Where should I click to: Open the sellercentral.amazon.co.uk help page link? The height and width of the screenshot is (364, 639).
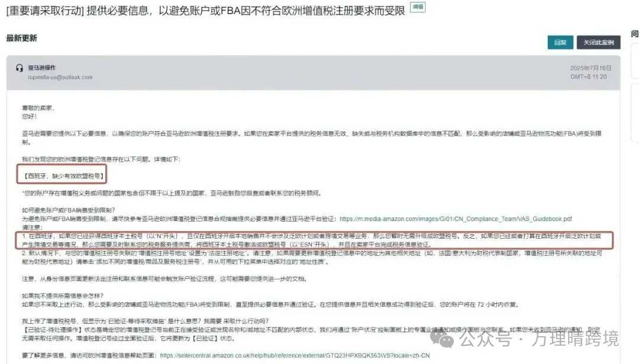click(x=295, y=356)
